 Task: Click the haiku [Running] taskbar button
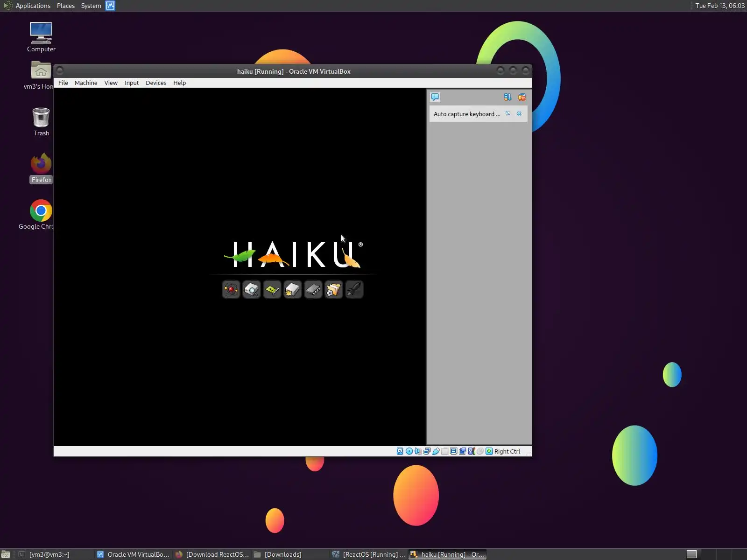pyautogui.click(x=448, y=554)
